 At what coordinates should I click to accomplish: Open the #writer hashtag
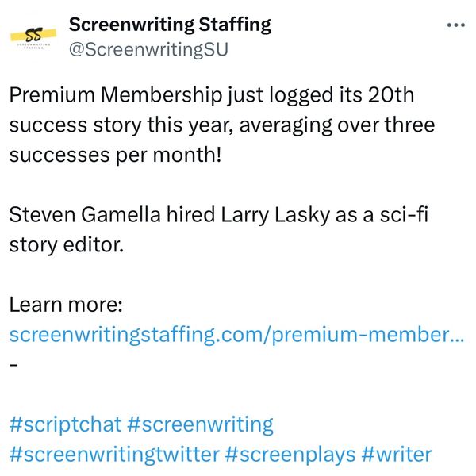[x=397, y=454]
